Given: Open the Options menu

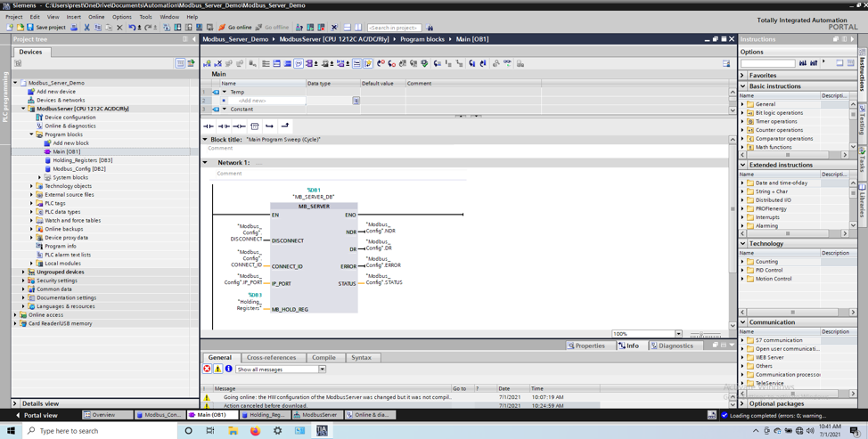Looking at the screenshot, I should (x=122, y=17).
